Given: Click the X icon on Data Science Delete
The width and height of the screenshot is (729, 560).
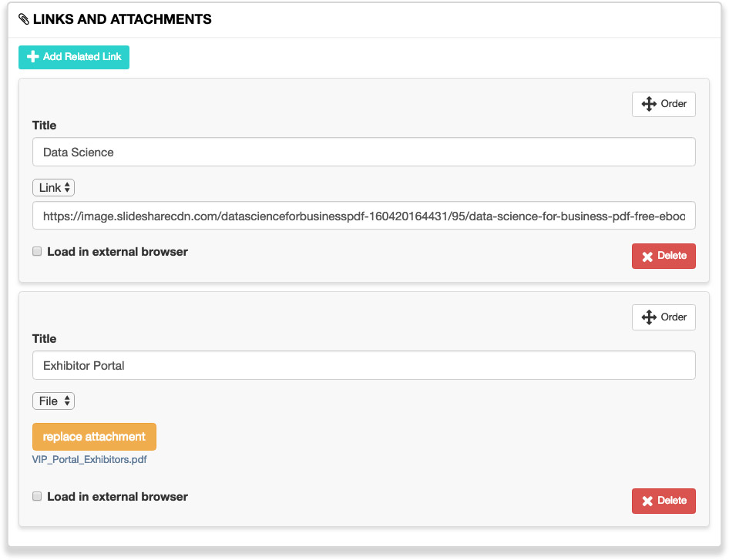Looking at the screenshot, I should tap(647, 257).
